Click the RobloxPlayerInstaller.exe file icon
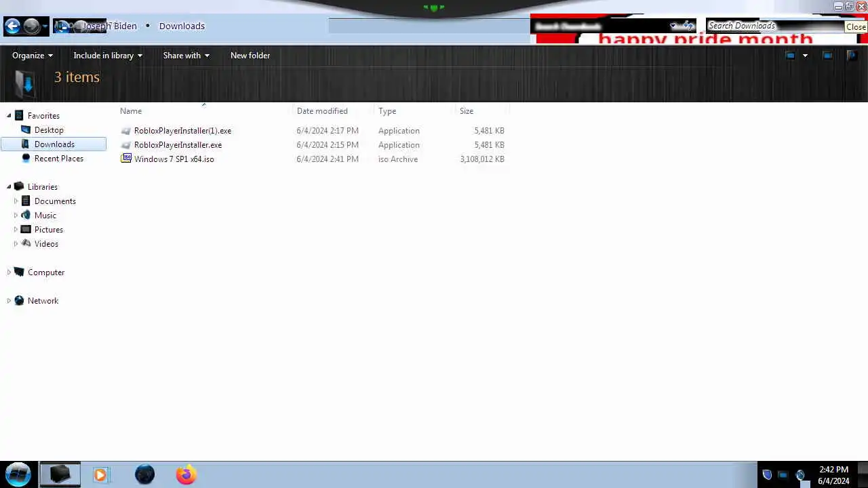 tap(125, 145)
